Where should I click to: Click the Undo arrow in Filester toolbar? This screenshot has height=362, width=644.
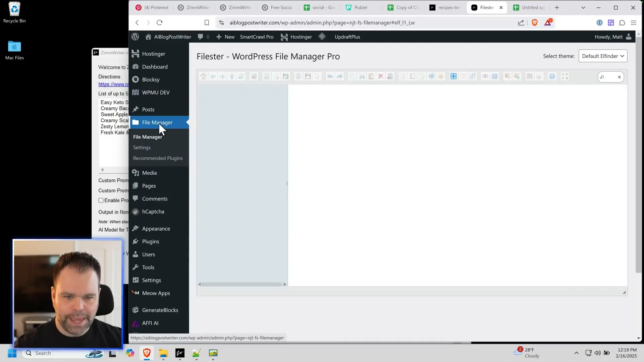[x=330, y=76]
